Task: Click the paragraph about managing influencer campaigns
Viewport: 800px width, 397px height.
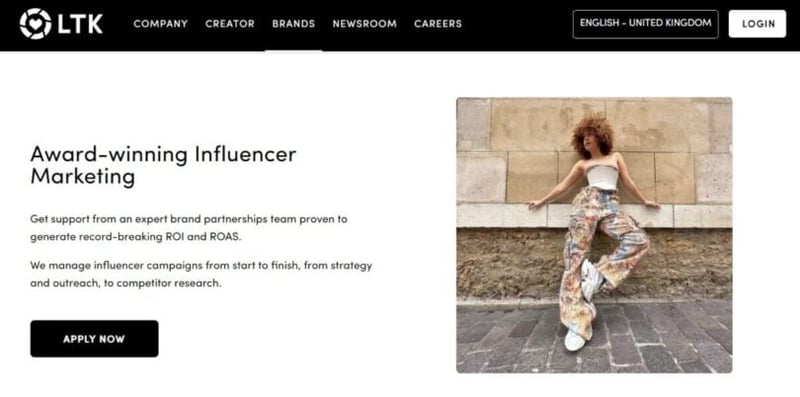Action: pos(201,274)
